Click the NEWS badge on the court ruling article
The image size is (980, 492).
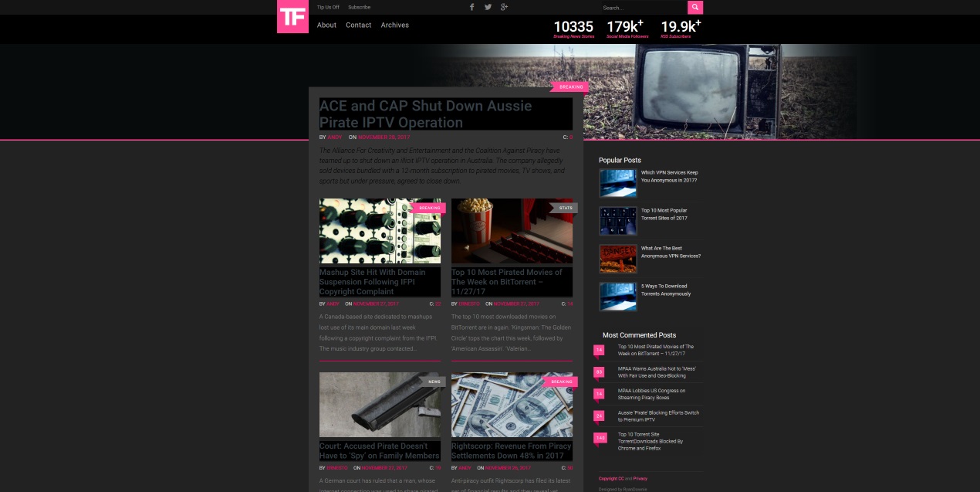[434, 382]
